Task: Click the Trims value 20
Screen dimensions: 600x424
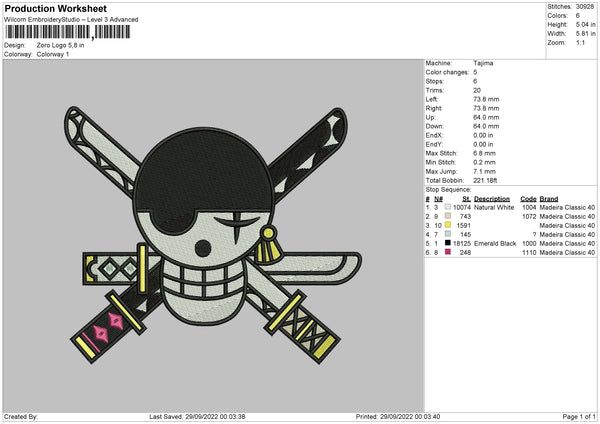Action: pyautogui.click(x=477, y=90)
